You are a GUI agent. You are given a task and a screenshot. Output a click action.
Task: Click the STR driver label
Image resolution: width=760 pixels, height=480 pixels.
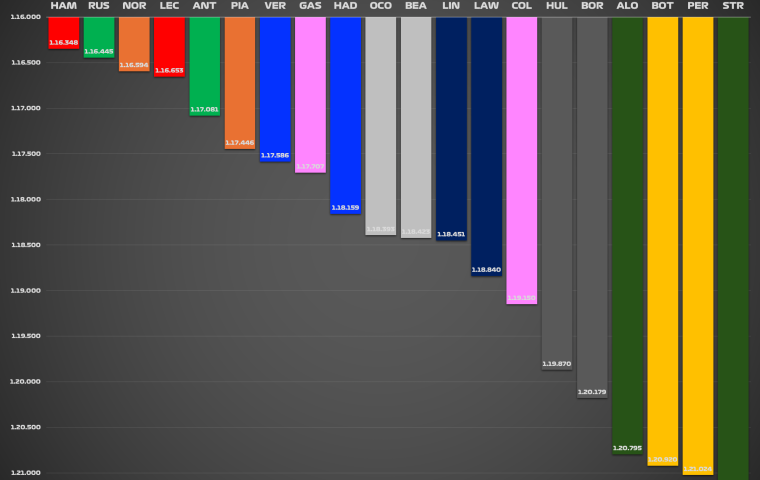(x=733, y=6)
